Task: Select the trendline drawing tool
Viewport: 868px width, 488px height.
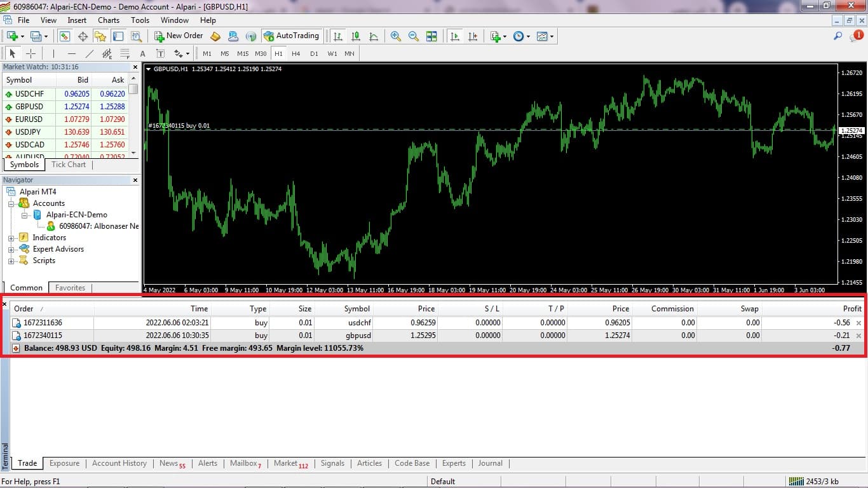Action: pos(89,53)
